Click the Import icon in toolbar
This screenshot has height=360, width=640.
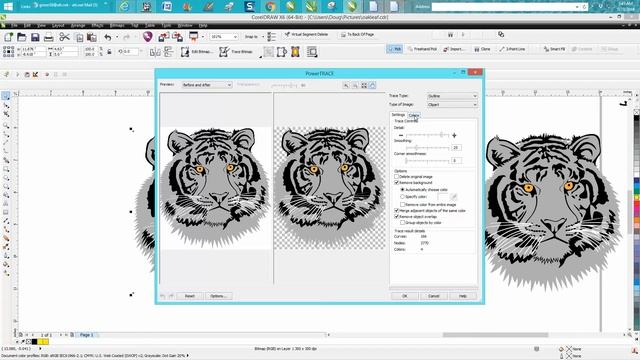pyautogui.click(x=164, y=37)
